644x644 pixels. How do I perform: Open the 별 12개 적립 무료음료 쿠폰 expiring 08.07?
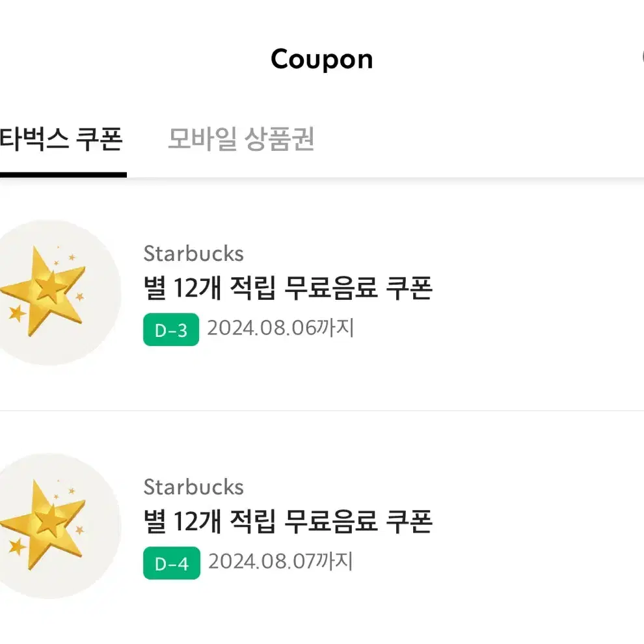pos(322,528)
